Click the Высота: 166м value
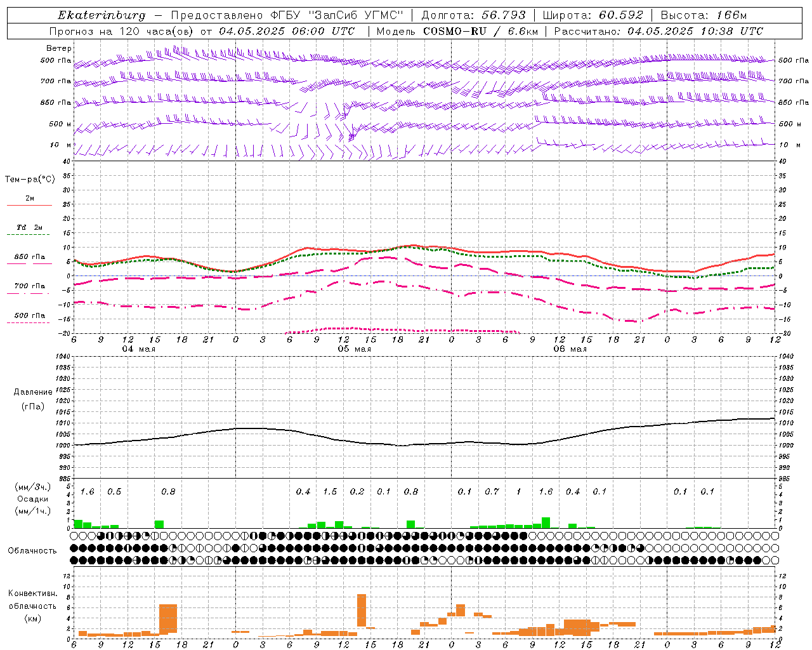This screenshot has height=650, width=812. [x=704, y=15]
